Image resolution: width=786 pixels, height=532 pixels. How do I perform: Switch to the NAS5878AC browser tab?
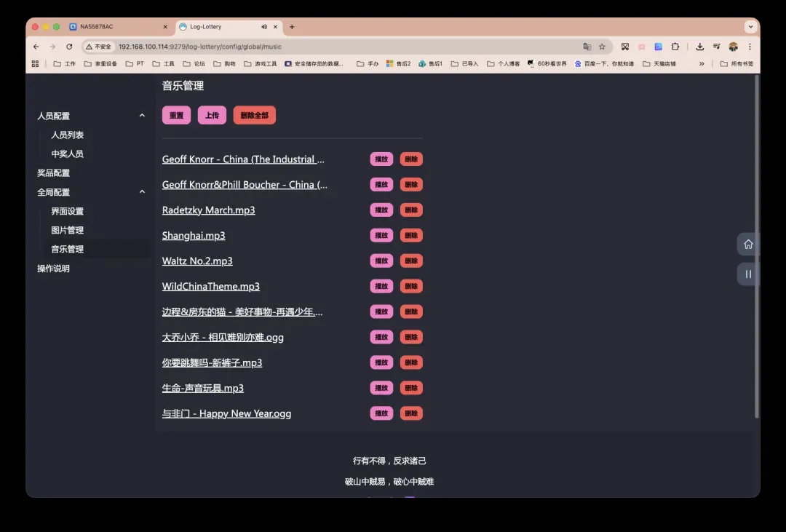point(116,27)
